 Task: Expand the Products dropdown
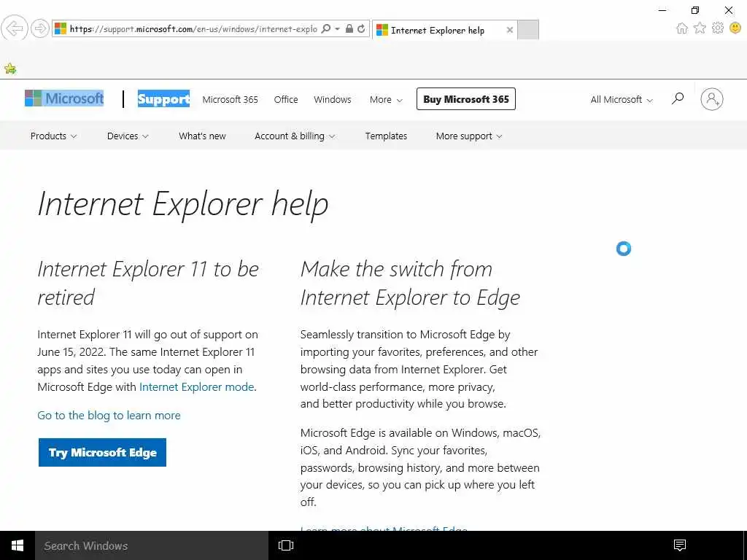pyautogui.click(x=53, y=136)
